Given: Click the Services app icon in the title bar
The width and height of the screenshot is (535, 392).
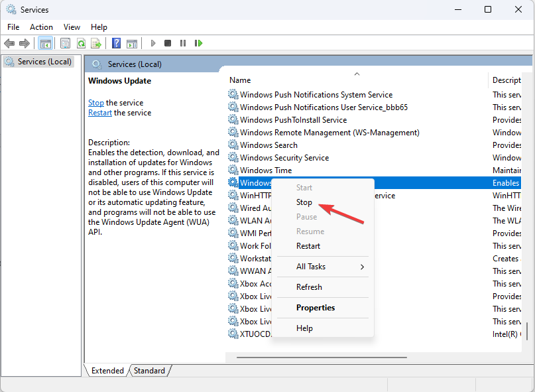Looking at the screenshot, I should tap(11, 9).
